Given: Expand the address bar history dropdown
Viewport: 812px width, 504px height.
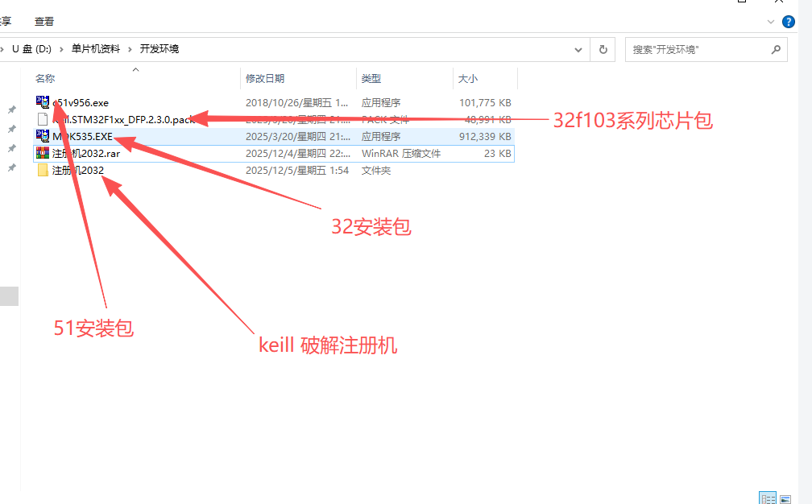Looking at the screenshot, I should (x=578, y=50).
